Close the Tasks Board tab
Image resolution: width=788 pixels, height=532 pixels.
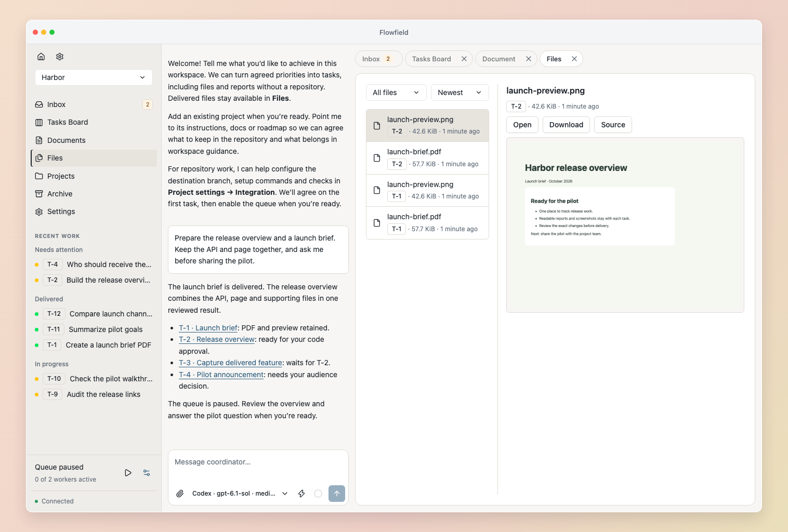pos(464,59)
